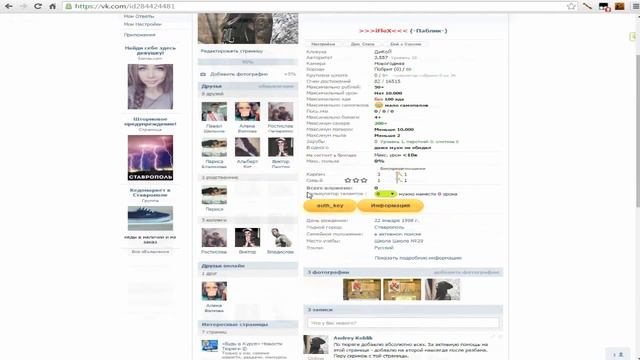Viewport: 640px width, 360px height.
Task: Click the red diagonal extension icon in the toolbar
Action: pyautogui.click(x=587, y=6)
